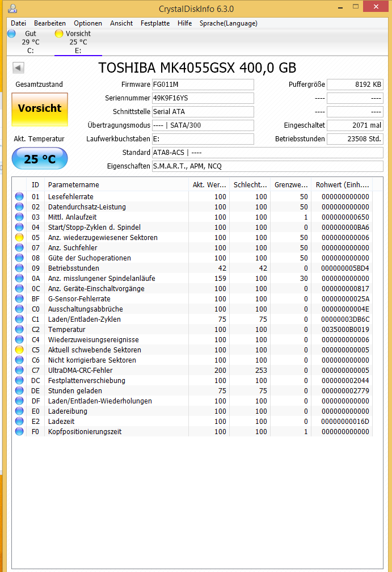Click the Standard field ATA8-ACS

268,153
